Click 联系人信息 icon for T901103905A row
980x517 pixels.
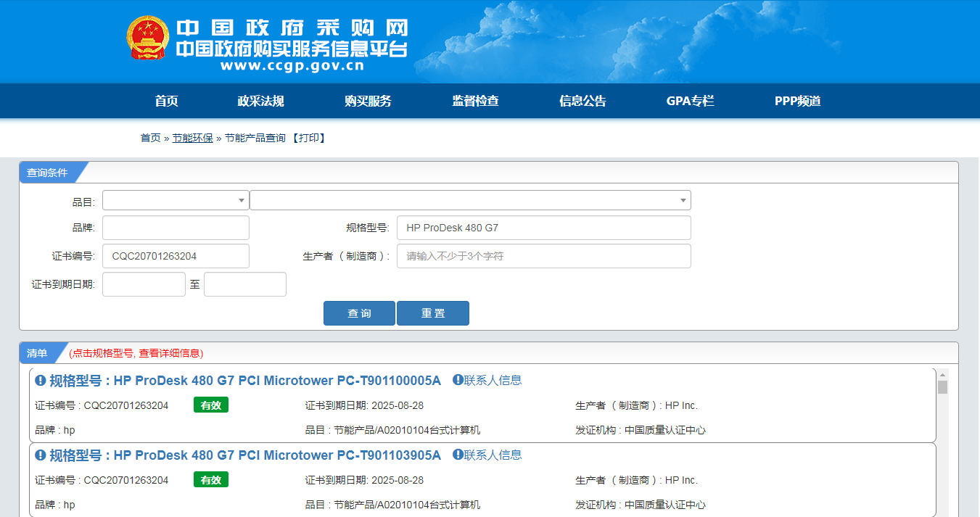tap(458, 455)
